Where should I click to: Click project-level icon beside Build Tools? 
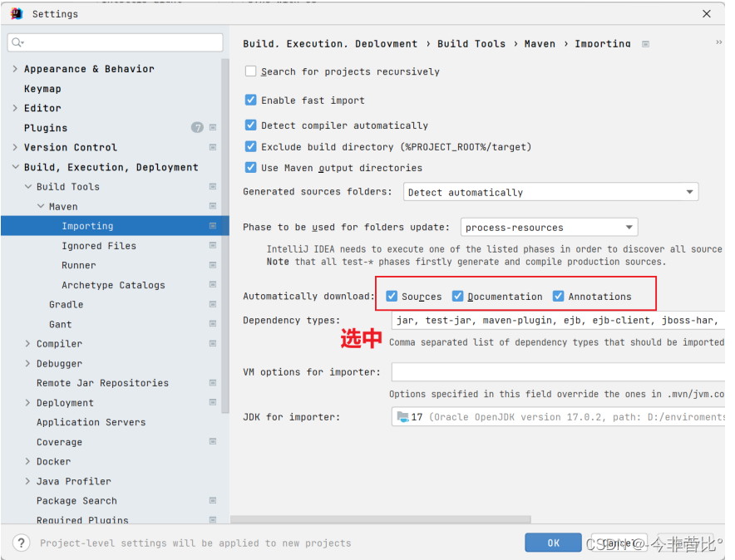(213, 186)
